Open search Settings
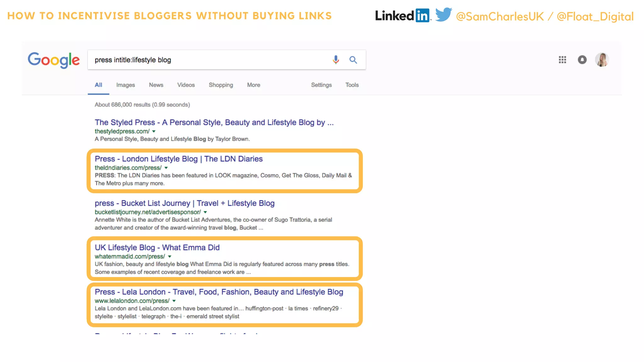The height and width of the screenshot is (362, 644). point(321,85)
